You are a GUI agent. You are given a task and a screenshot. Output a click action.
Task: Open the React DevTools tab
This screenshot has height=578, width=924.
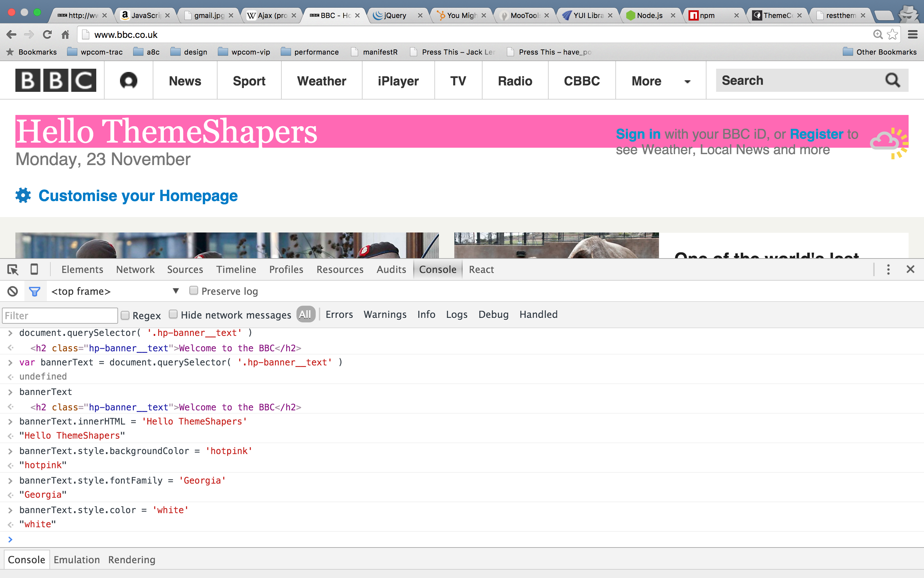tap(482, 269)
